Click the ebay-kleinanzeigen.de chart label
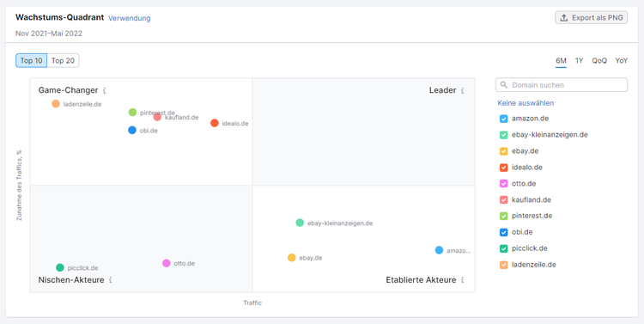 340,223
